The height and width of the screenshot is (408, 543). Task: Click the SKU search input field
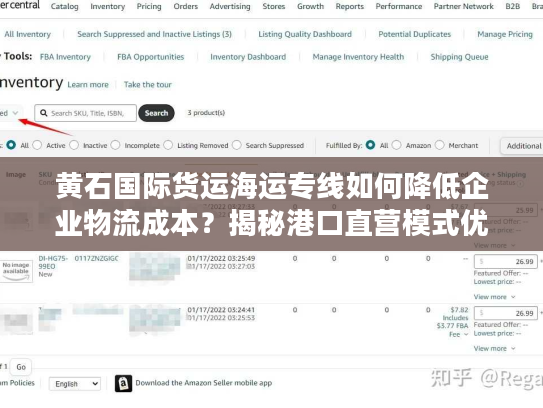(x=86, y=113)
